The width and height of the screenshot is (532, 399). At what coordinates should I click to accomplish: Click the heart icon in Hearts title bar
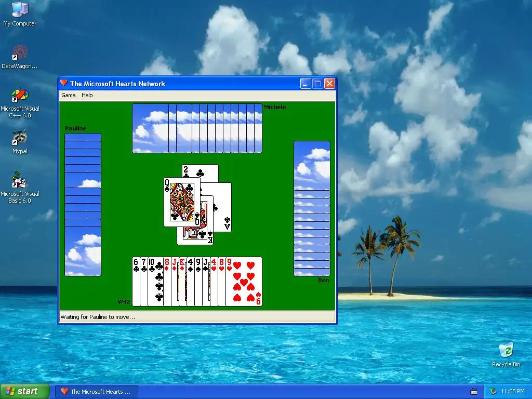[64, 83]
